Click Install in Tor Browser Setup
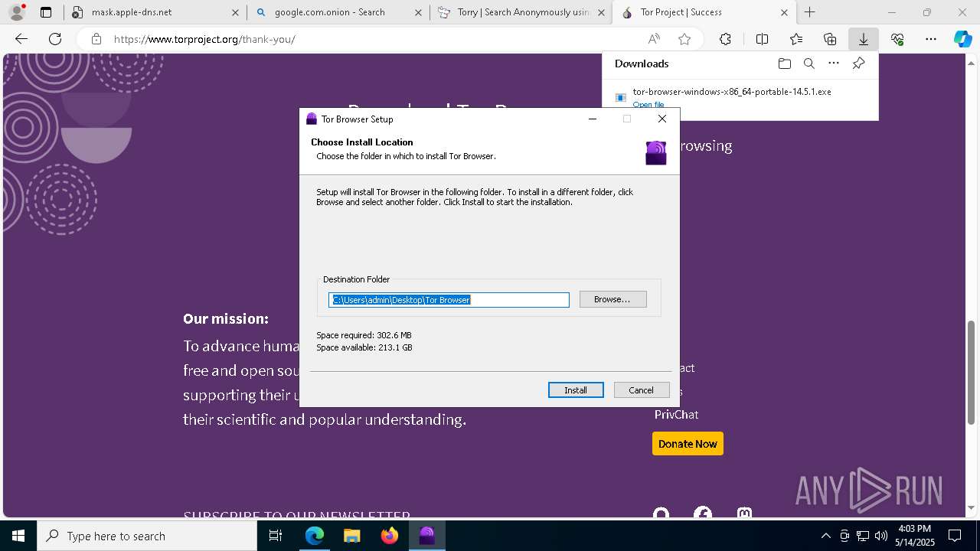This screenshot has width=980, height=551. [576, 390]
